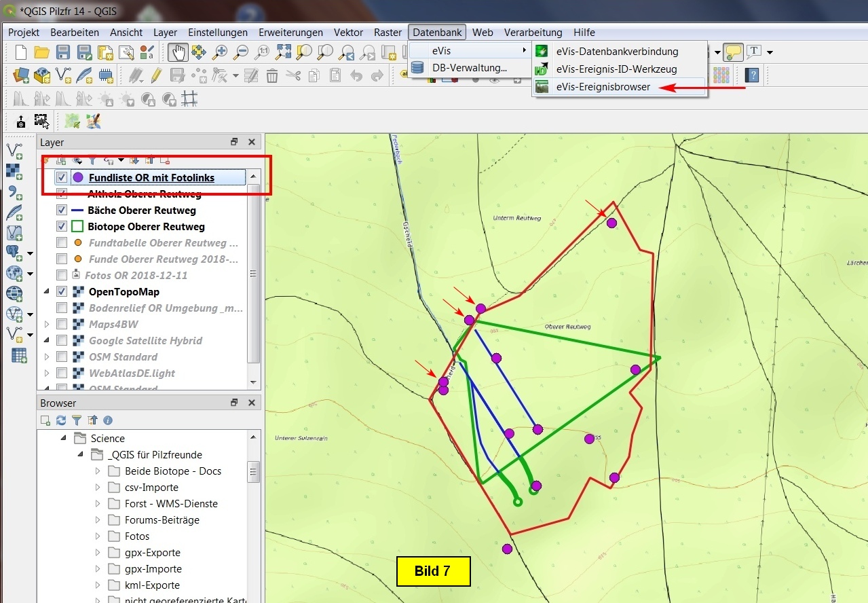
Task: Click the yellow pencil Toggle Editing icon
Action: (156, 75)
